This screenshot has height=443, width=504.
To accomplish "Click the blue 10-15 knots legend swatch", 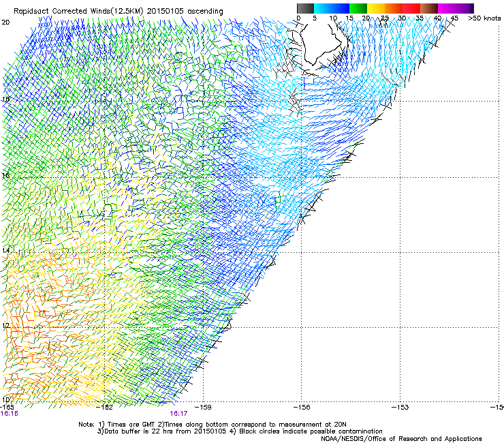I will pos(341,8).
